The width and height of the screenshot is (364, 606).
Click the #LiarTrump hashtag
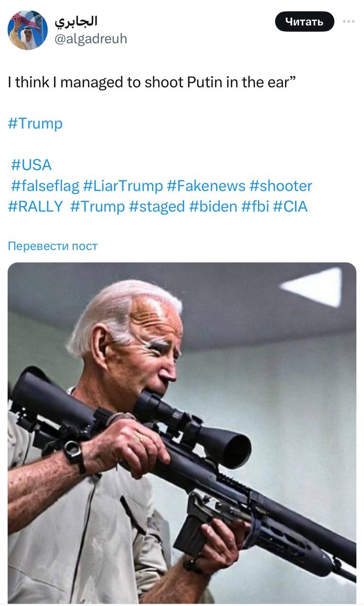point(123,186)
